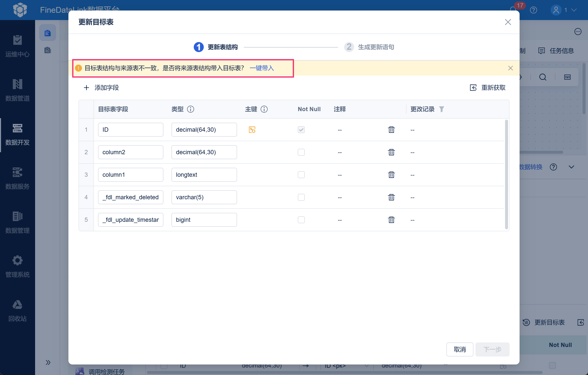The width and height of the screenshot is (588, 375).
Task: Delete the column1 field row
Action: [x=391, y=175]
